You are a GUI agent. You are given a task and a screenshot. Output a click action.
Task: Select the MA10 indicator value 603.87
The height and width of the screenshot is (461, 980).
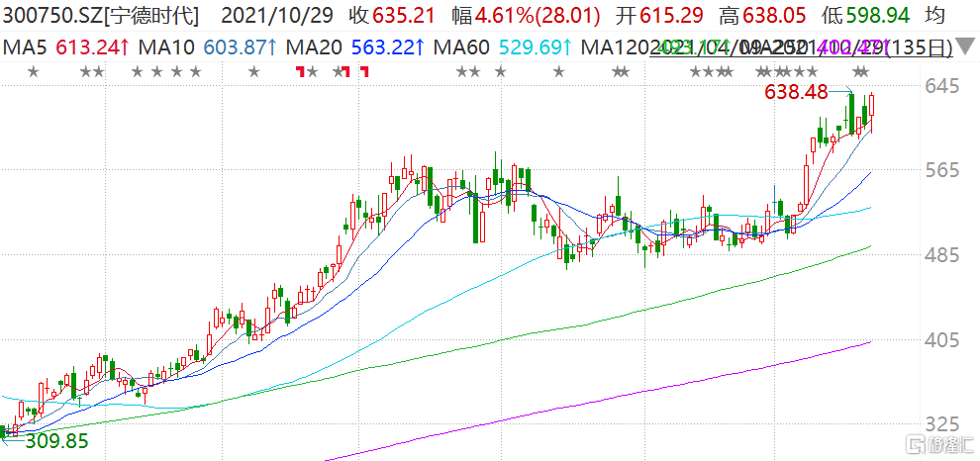coord(239,47)
